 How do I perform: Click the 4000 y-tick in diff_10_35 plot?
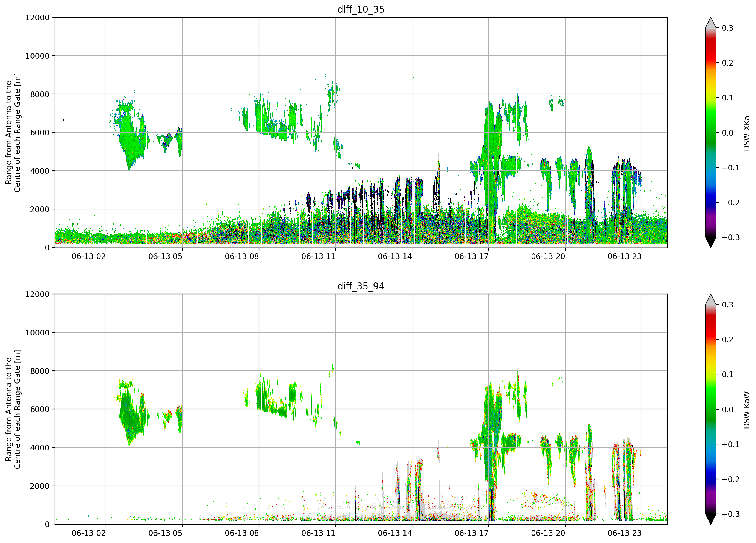tap(40, 171)
